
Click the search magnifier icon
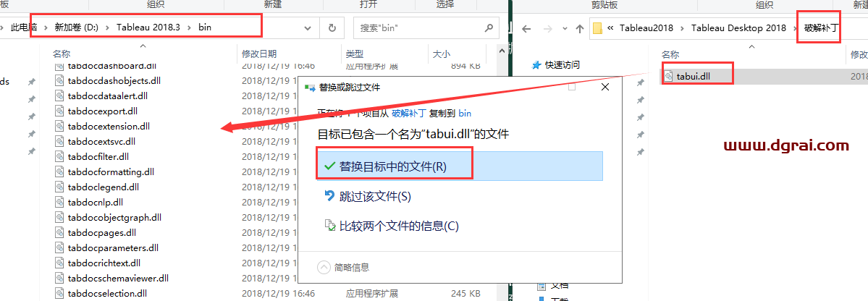tap(488, 27)
